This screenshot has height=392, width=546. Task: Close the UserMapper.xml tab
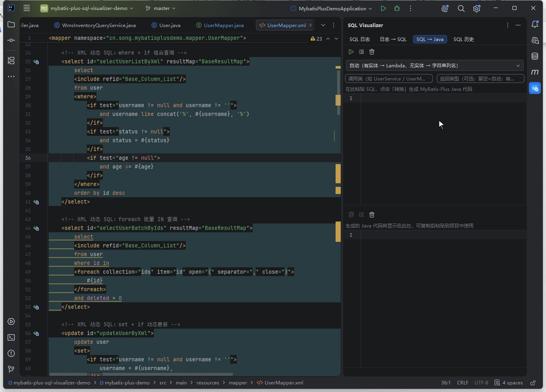tap(311, 25)
